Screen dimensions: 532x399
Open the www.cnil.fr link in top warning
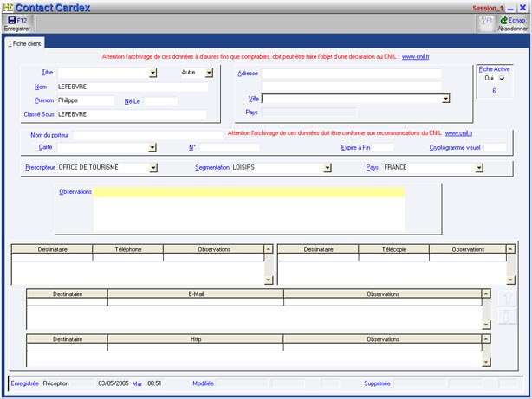tap(416, 56)
